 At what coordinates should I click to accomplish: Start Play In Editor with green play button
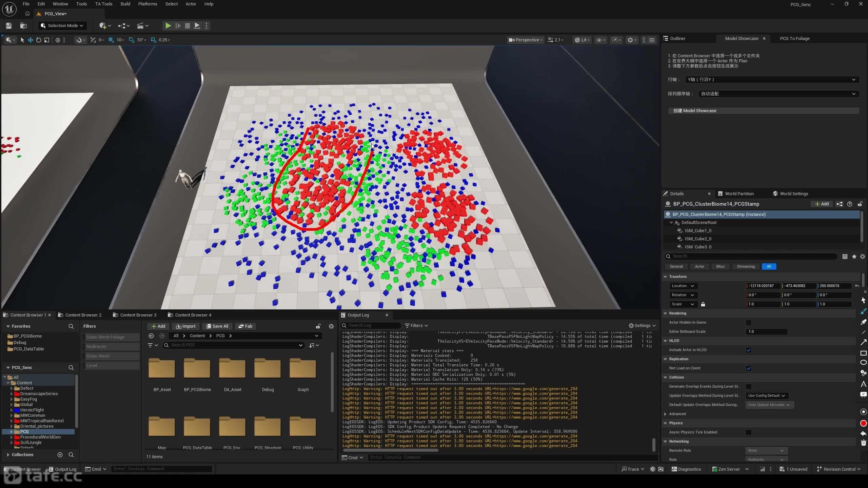(168, 26)
